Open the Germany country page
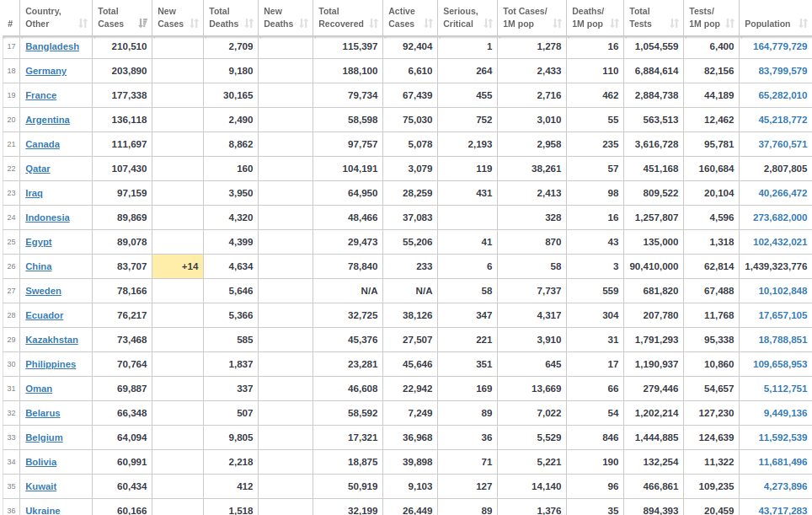 point(46,71)
